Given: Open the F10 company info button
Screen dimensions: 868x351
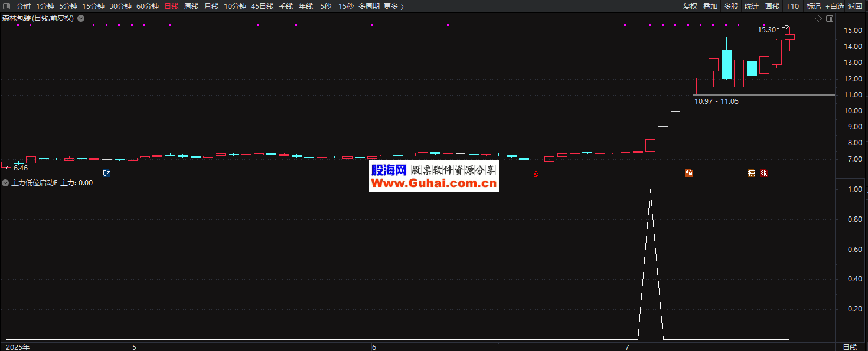Looking at the screenshot, I should (x=793, y=6).
